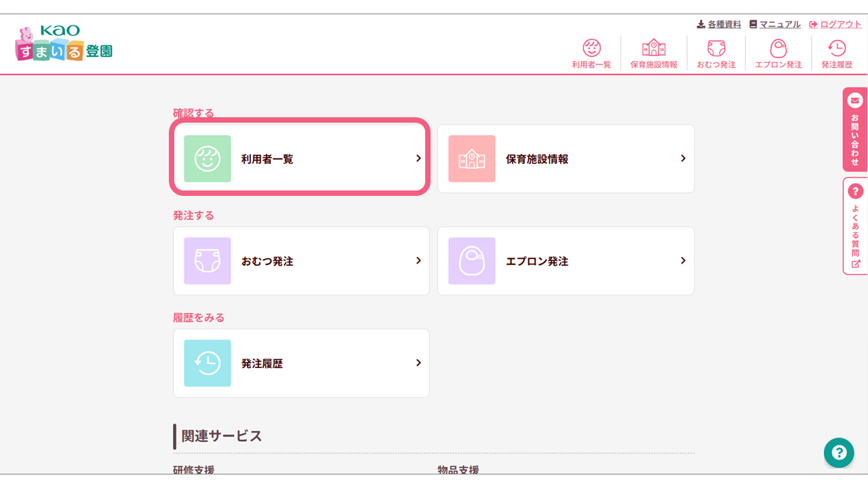Click pink building icon on 保育施設情報 card
This screenshot has width=868, height=488.
(x=472, y=159)
